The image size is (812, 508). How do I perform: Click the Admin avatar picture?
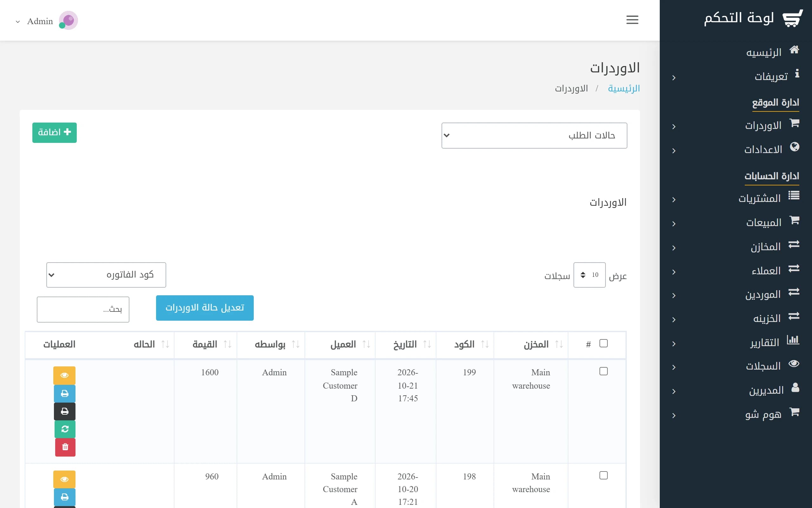pos(69,21)
